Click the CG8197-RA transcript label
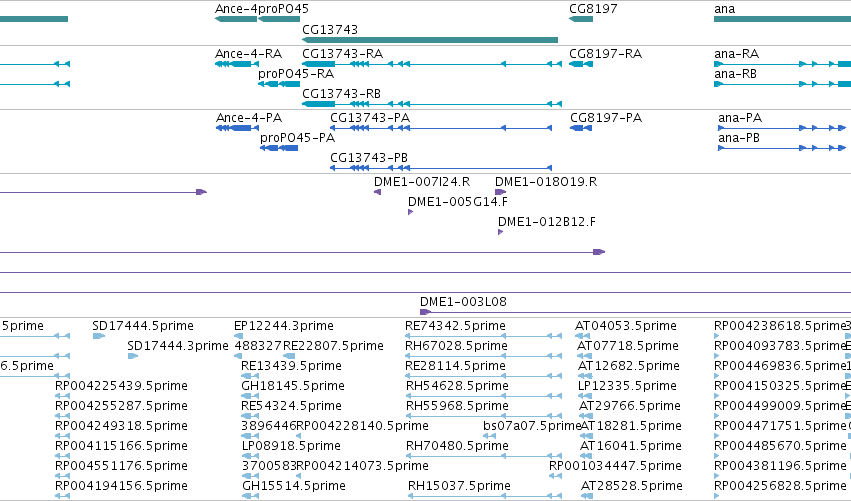 coord(606,54)
